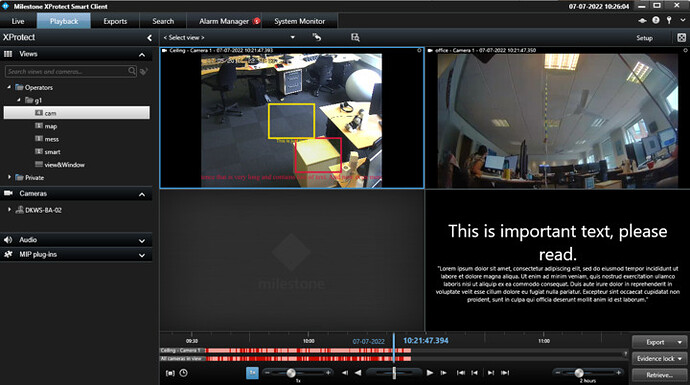The image size is (690, 385).
Task: Collapse the Cameras section
Action: (x=142, y=194)
